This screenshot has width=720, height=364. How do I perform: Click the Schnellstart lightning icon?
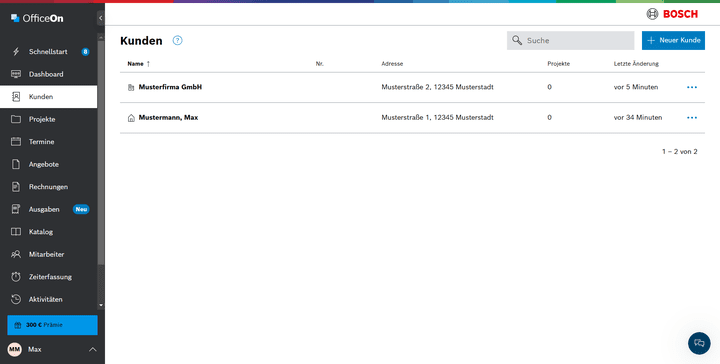[16, 51]
